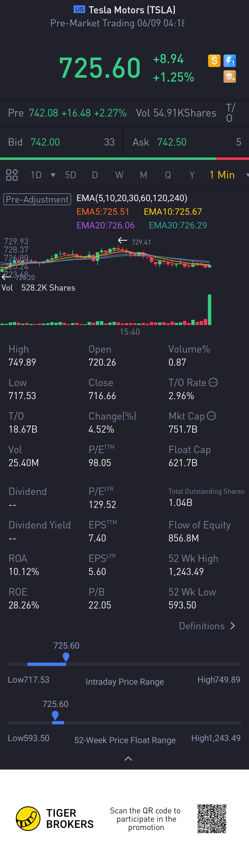This screenshot has width=249, height=868.
Task: Collapse the stock details panel chevron
Action: click(128, 759)
